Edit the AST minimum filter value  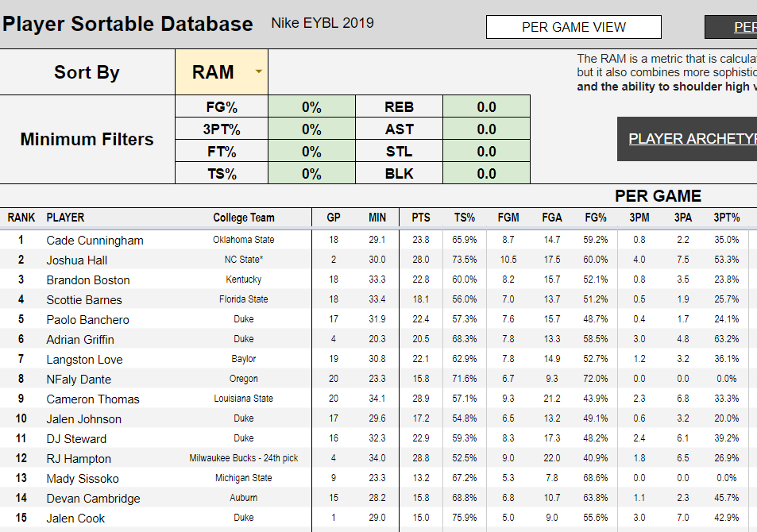click(486, 129)
